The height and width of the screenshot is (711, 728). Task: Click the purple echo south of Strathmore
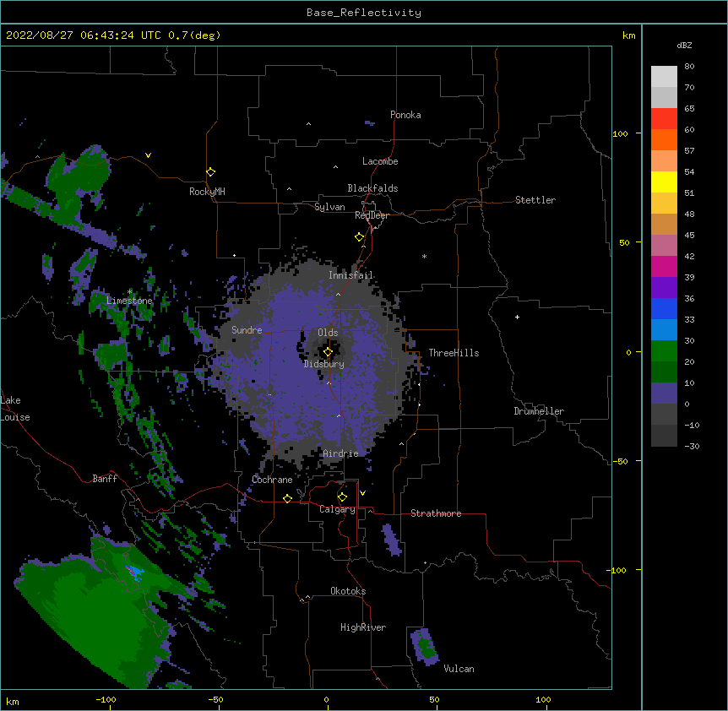[391, 540]
